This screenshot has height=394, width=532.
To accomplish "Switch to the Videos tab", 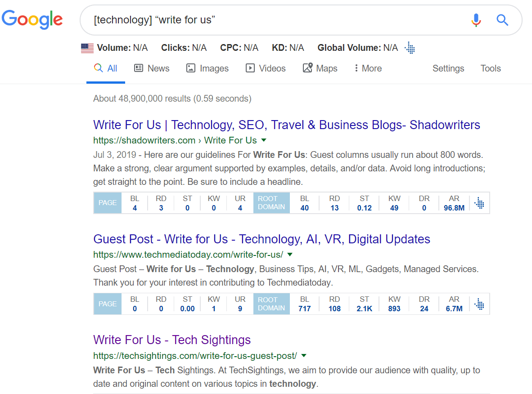I will tap(266, 68).
